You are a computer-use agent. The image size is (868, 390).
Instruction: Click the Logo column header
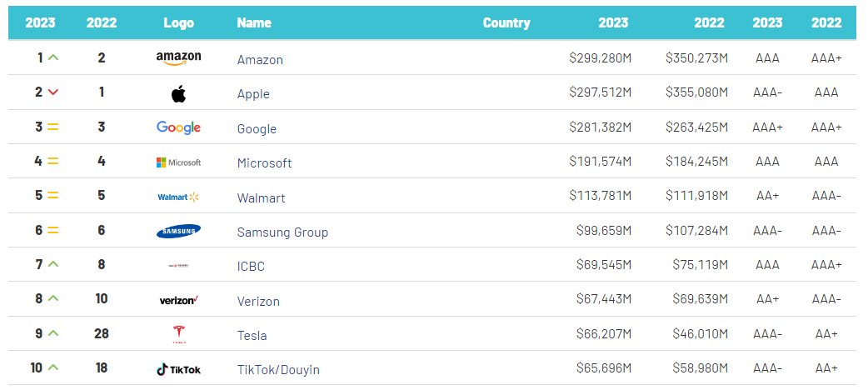[178, 22]
